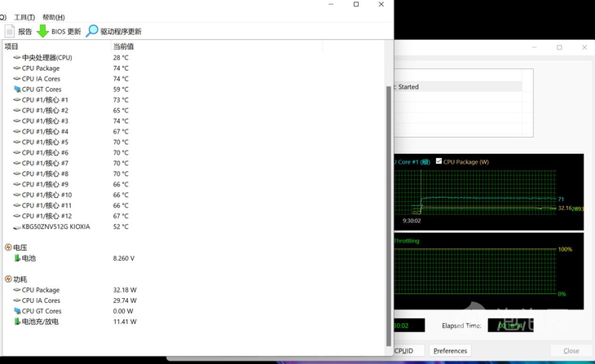The width and height of the screenshot is (595, 364).
Task: Click the power (功耗) section icon
Action: (8, 279)
